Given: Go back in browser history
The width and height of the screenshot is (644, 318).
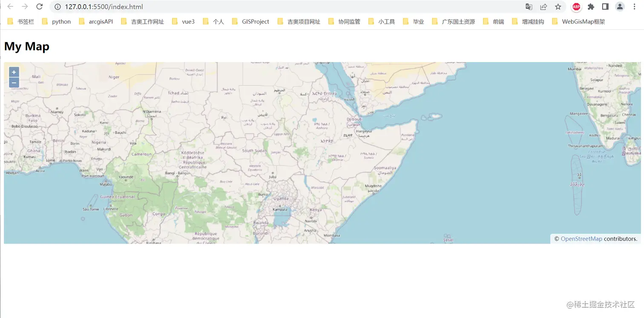Looking at the screenshot, I should tap(11, 7).
